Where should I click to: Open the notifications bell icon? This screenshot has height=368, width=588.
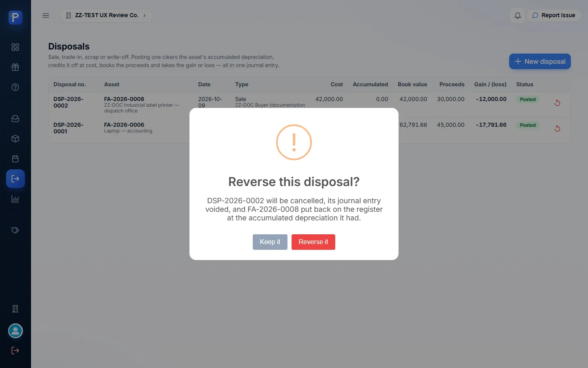pos(517,16)
